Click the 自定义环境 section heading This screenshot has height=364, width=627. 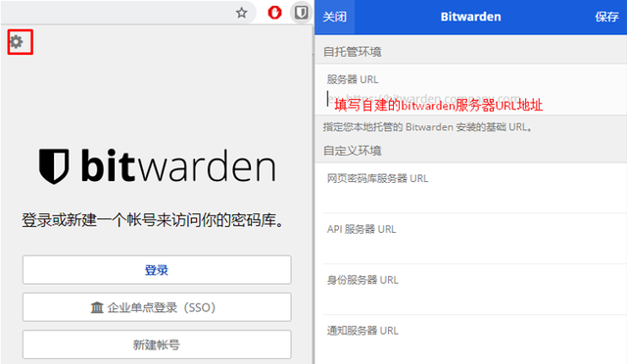point(353,151)
